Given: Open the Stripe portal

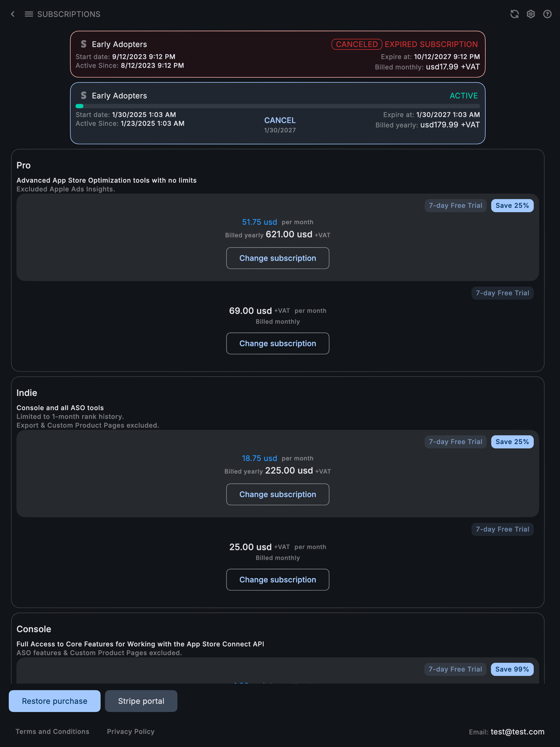Looking at the screenshot, I should pyautogui.click(x=141, y=701).
